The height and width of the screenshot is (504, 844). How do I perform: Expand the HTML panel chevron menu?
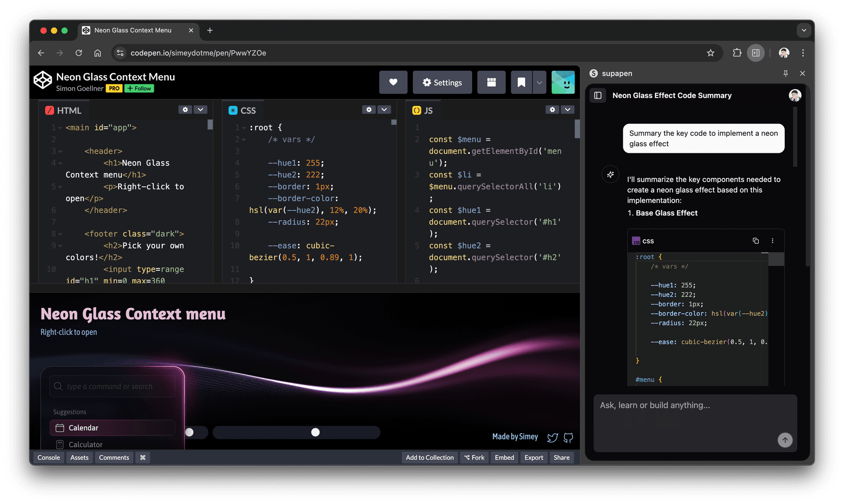(x=200, y=109)
